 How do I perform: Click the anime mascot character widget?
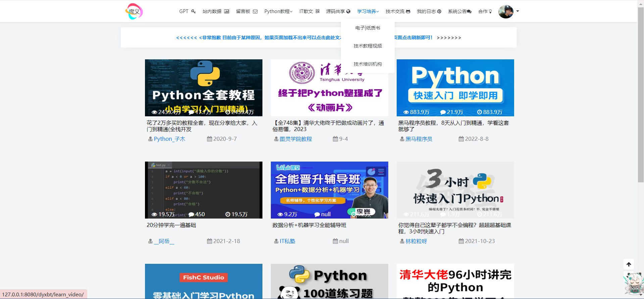click(634, 284)
